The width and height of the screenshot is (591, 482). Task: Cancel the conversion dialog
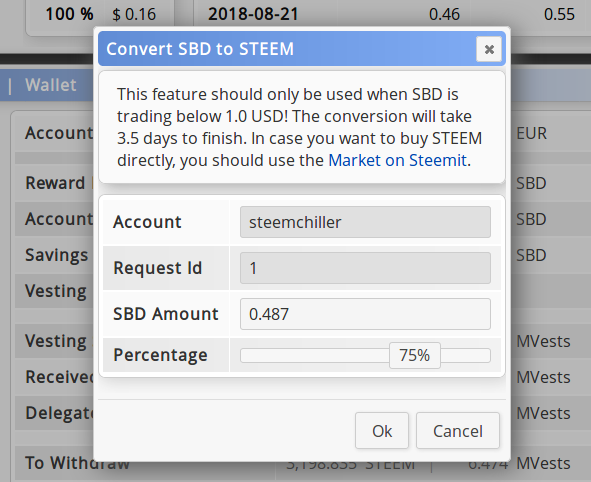[458, 431]
